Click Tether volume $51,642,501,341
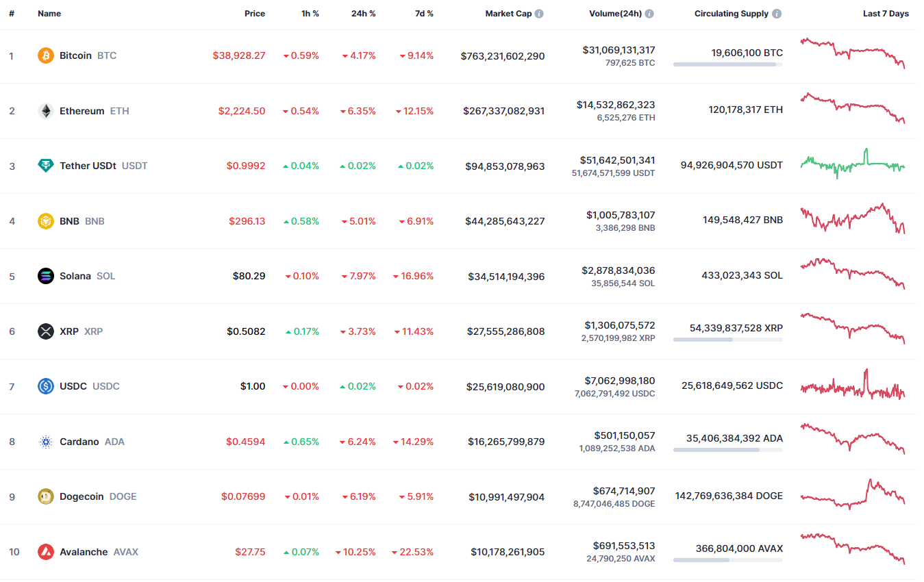This screenshot has width=924, height=582. click(x=619, y=160)
